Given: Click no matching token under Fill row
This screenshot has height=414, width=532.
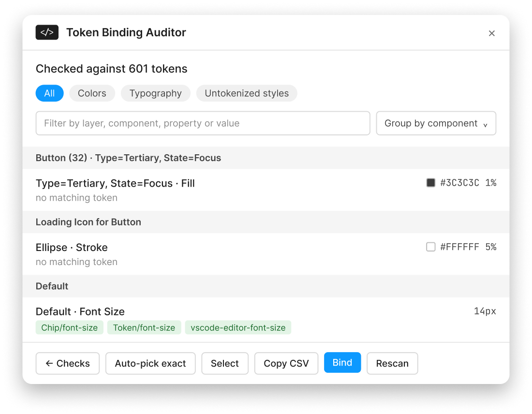Looking at the screenshot, I should click(77, 197).
